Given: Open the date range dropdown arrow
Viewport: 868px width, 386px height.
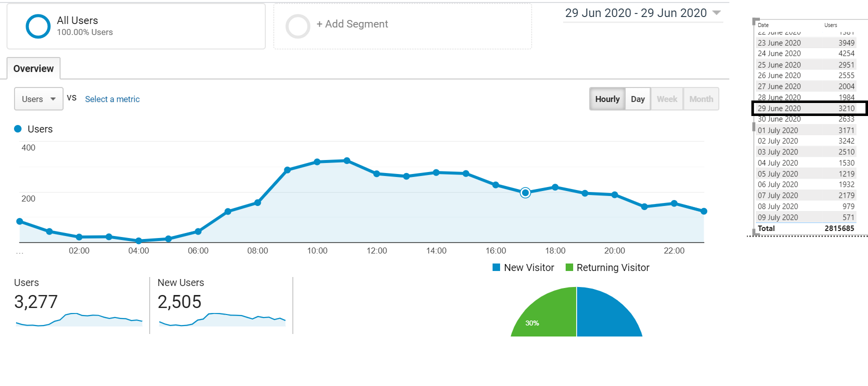Looking at the screenshot, I should (717, 13).
